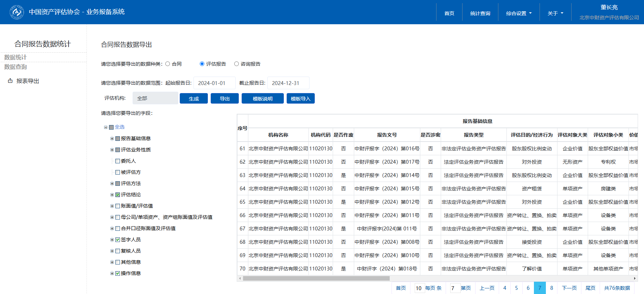
Task: Click the 生成 button
Action: (x=194, y=99)
